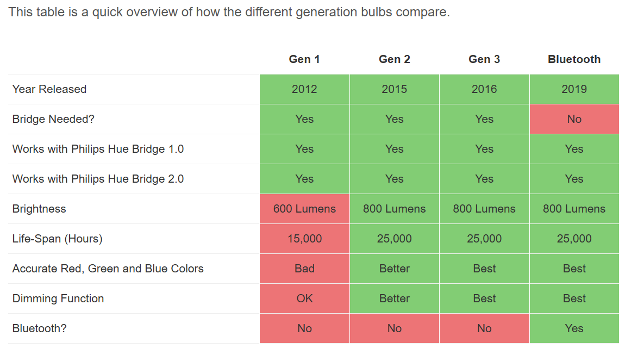This screenshot has height=361, width=644.
Task: Click the "Dimming Function" row label
Action: pos(58,298)
